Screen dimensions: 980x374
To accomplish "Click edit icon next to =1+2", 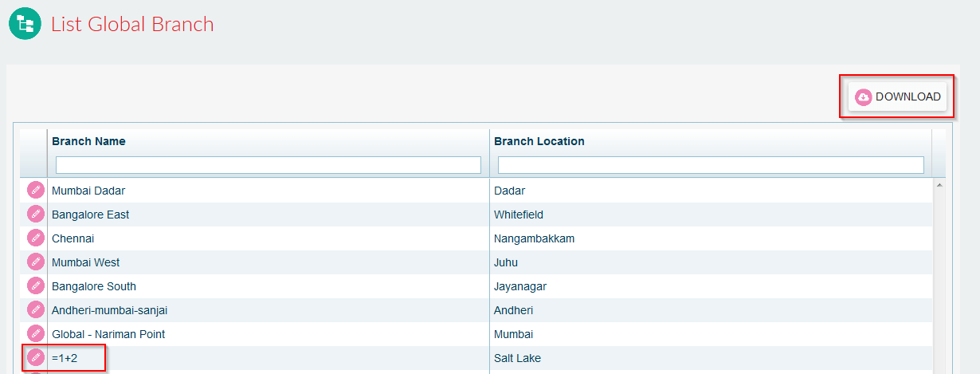I will 36,358.
